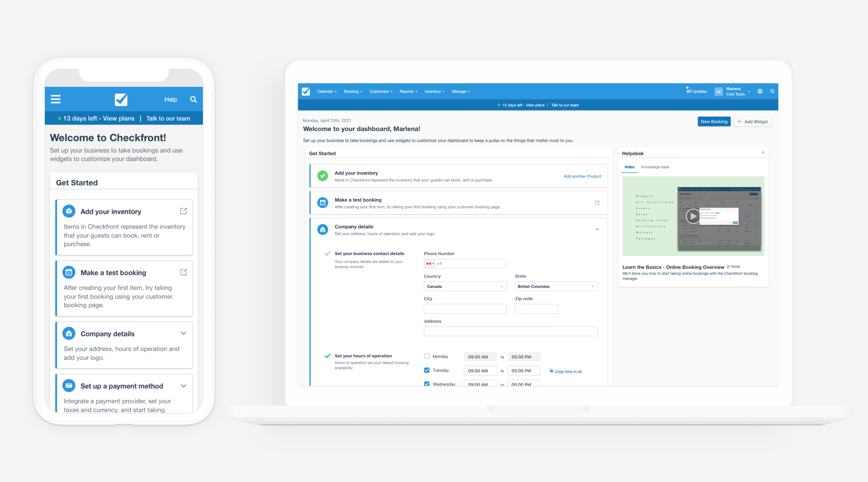Viewport: 868px width, 482px height.
Task: Tap the Make a test booking calendar icon on phone
Action: [x=69, y=272]
